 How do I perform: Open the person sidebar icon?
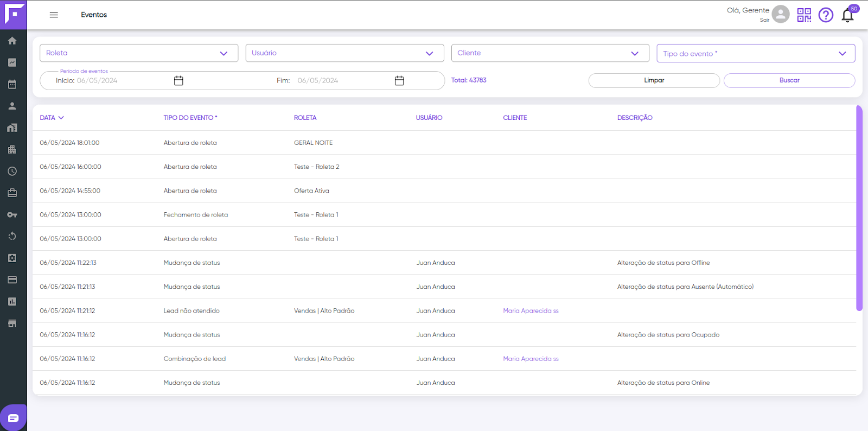tap(12, 106)
